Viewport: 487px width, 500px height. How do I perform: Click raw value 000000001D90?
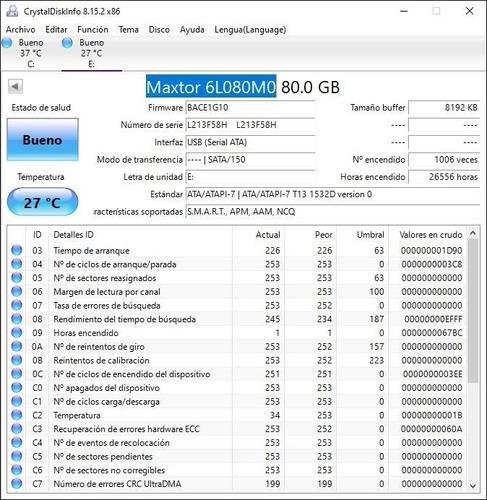432,250
